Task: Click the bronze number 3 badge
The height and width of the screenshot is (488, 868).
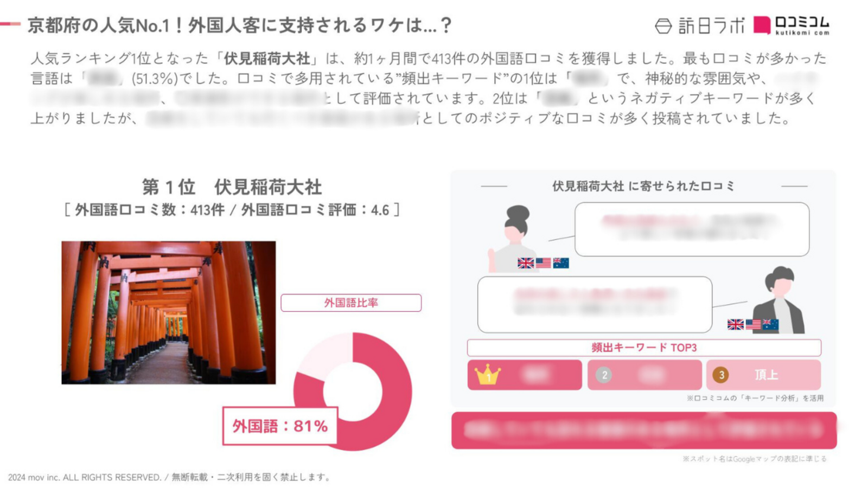Action: pos(720,375)
